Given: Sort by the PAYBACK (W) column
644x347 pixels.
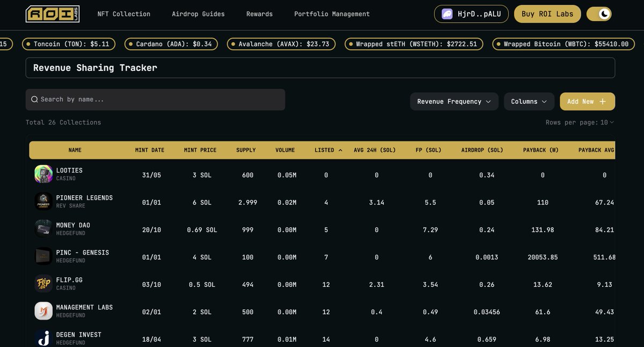Looking at the screenshot, I should coord(541,150).
